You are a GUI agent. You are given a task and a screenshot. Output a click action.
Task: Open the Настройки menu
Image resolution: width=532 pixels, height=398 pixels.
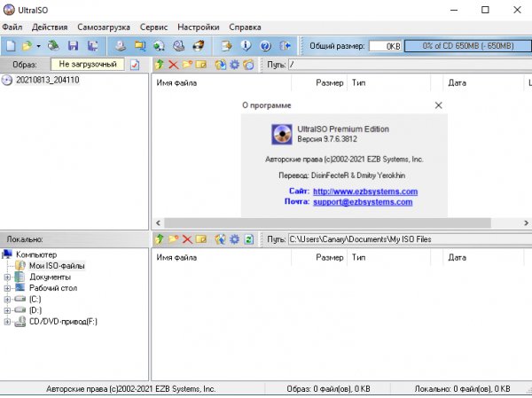(x=198, y=27)
